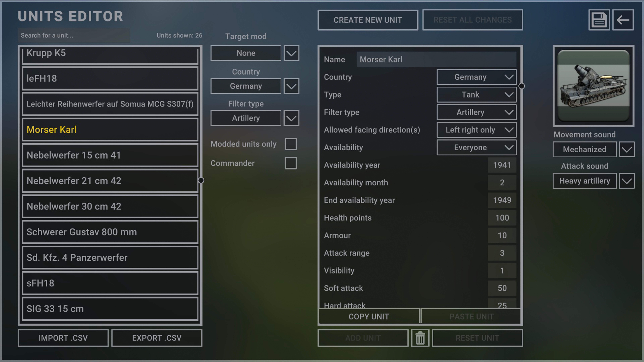
Task: Save changes with the floppy disk icon
Action: (599, 20)
